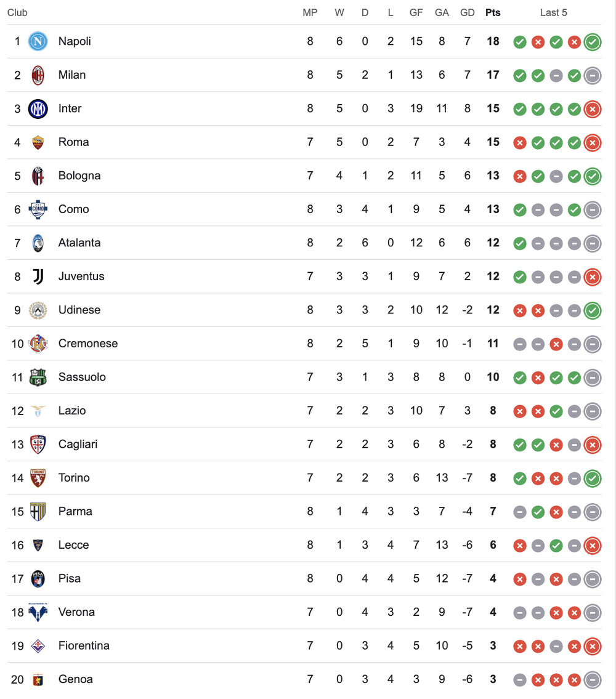616x699 pixels.
Task: Select the Genoa row name
Action: 75,679
